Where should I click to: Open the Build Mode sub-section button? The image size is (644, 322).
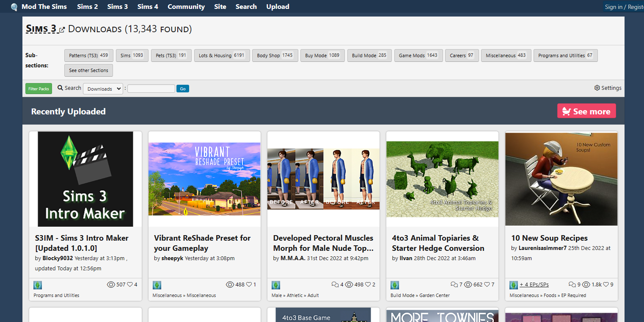(369, 56)
